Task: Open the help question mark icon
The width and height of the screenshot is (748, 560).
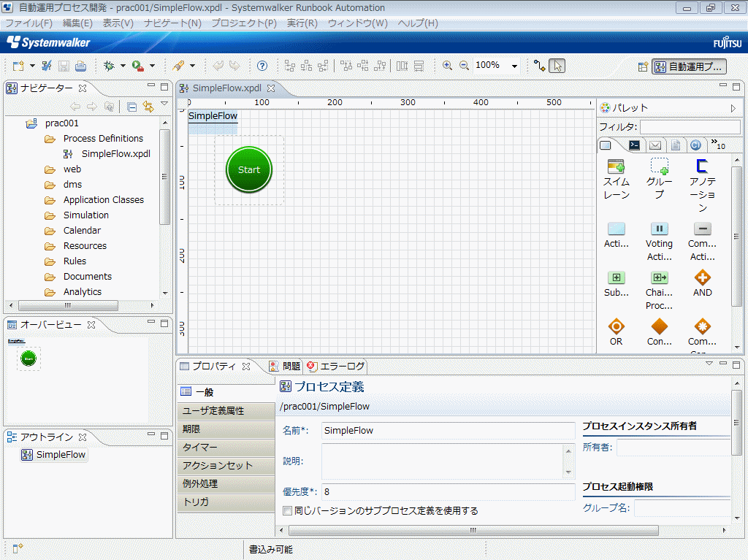Action: [x=262, y=66]
